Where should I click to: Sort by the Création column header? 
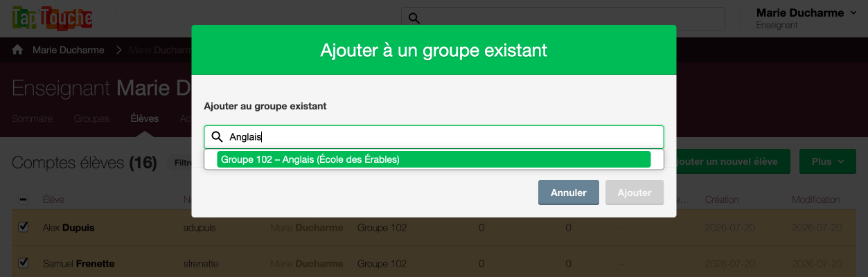click(722, 199)
